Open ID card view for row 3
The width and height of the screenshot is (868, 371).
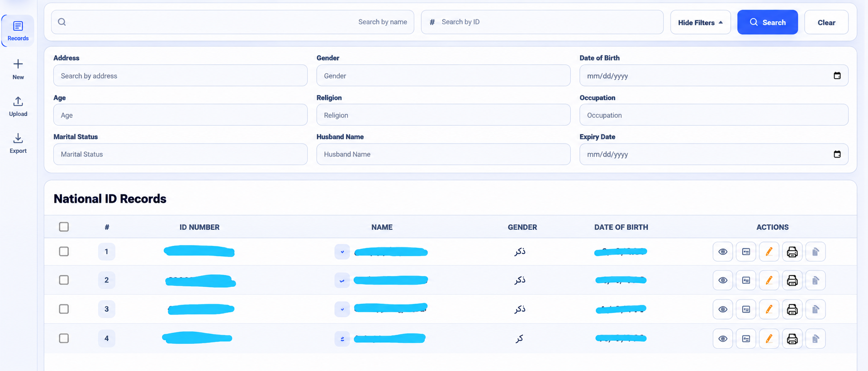[x=746, y=309]
